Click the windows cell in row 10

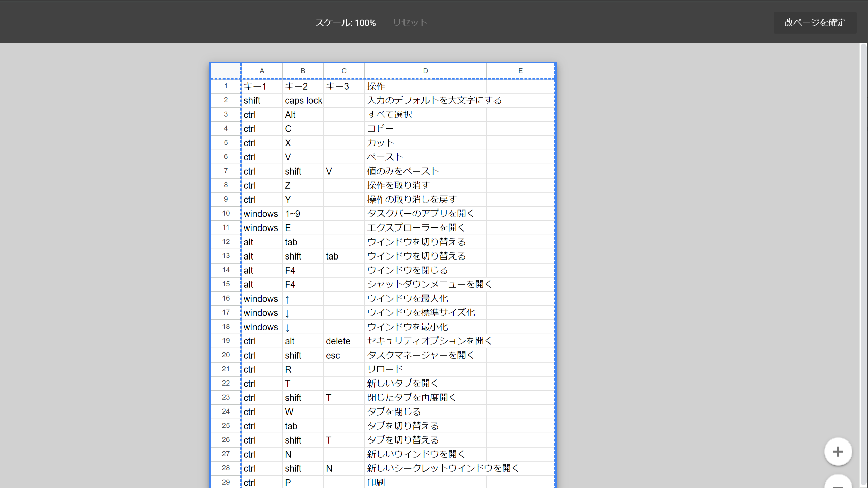pos(262,213)
